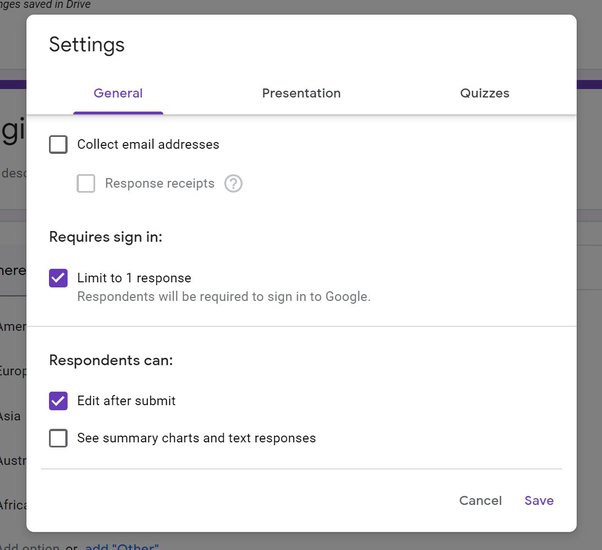The width and height of the screenshot is (602, 550).
Task: Check See summary charts and text responses
Action: coord(59,438)
